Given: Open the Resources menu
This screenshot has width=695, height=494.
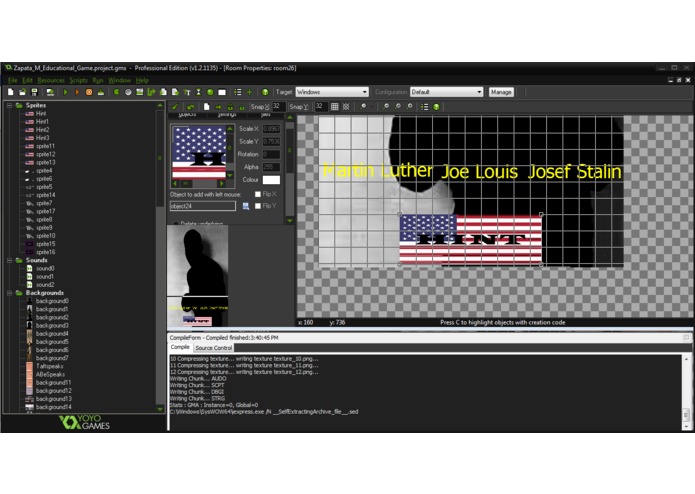Looking at the screenshot, I should tap(51, 80).
